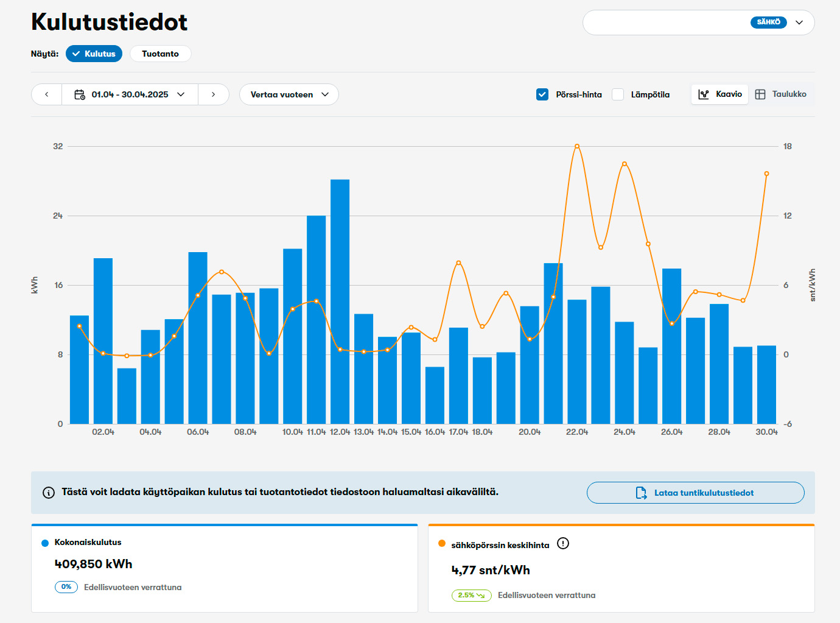
Task: Expand the Vertaa vuoteen dropdown
Action: click(x=289, y=94)
